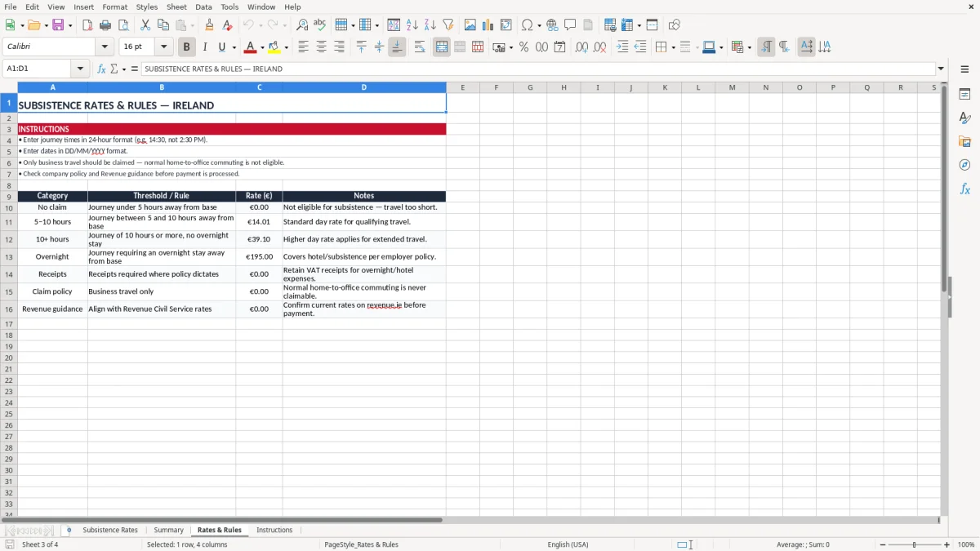This screenshot has width=980, height=551.
Task: Click the Save document icon
Action: click(58, 25)
